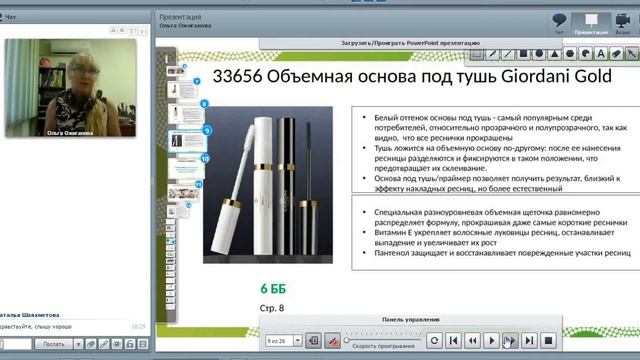The width and height of the screenshot is (640, 360).
Task: Select the pencil drawing tool
Action: [492, 53]
